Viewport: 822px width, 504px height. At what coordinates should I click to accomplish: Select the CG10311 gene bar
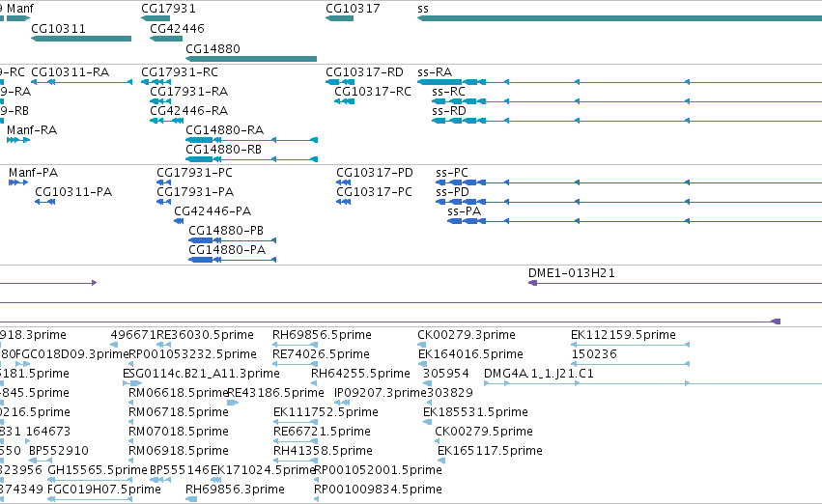(81, 39)
